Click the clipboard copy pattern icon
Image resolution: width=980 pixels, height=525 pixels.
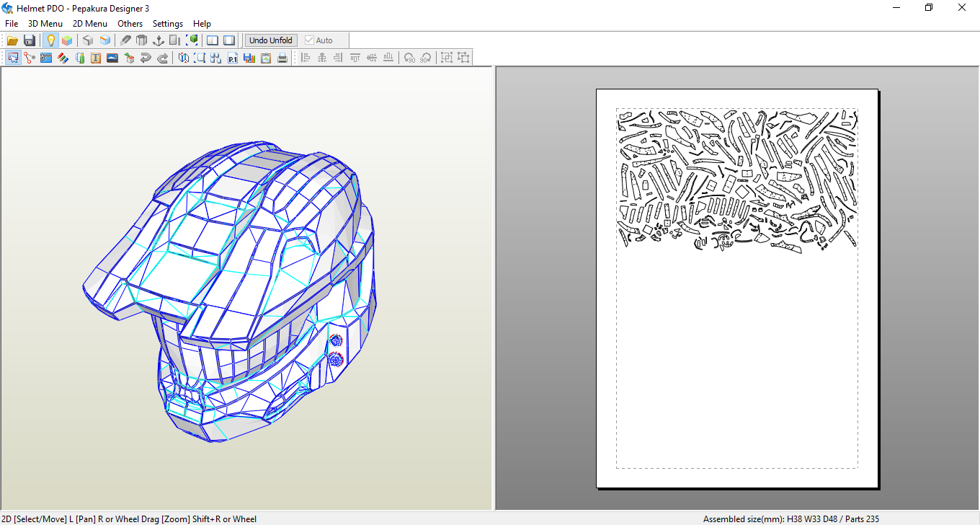point(266,58)
